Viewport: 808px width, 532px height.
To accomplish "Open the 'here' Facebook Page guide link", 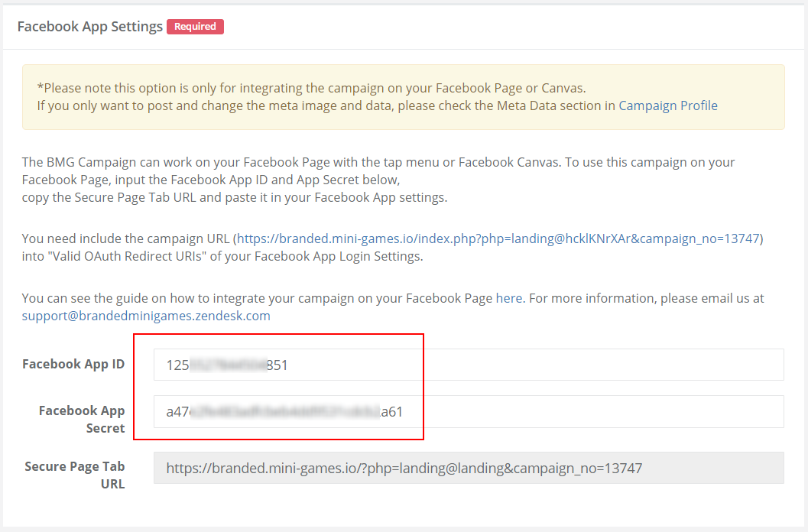I will pos(509,298).
